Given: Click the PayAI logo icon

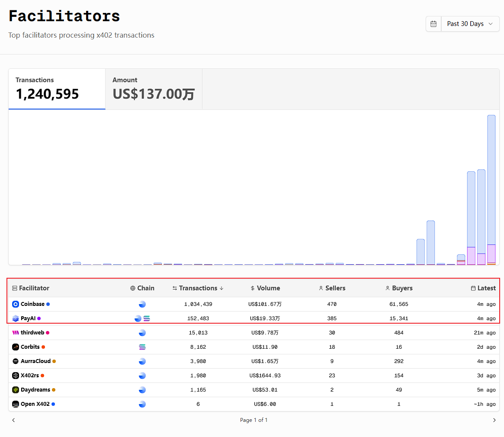Looking at the screenshot, I should coord(16,318).
